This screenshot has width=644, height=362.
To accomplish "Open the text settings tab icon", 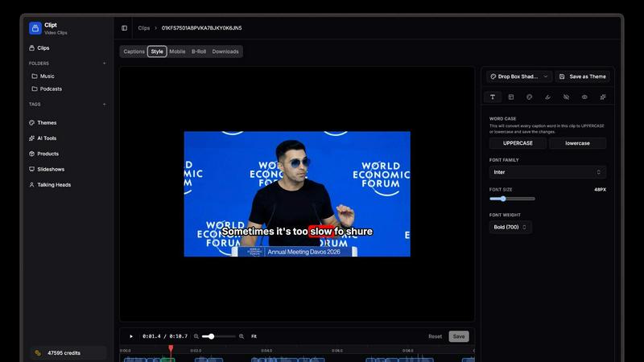I will [493, 97].
